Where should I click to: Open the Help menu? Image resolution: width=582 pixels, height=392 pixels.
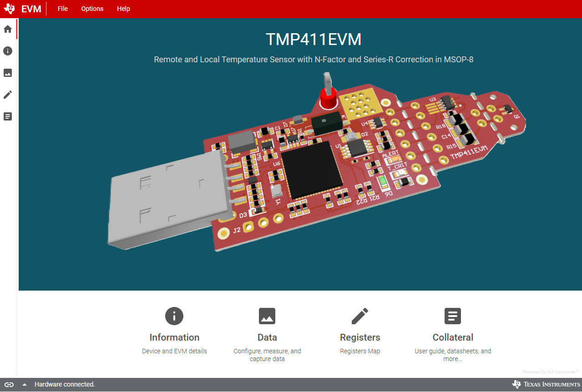click(123, 8)
